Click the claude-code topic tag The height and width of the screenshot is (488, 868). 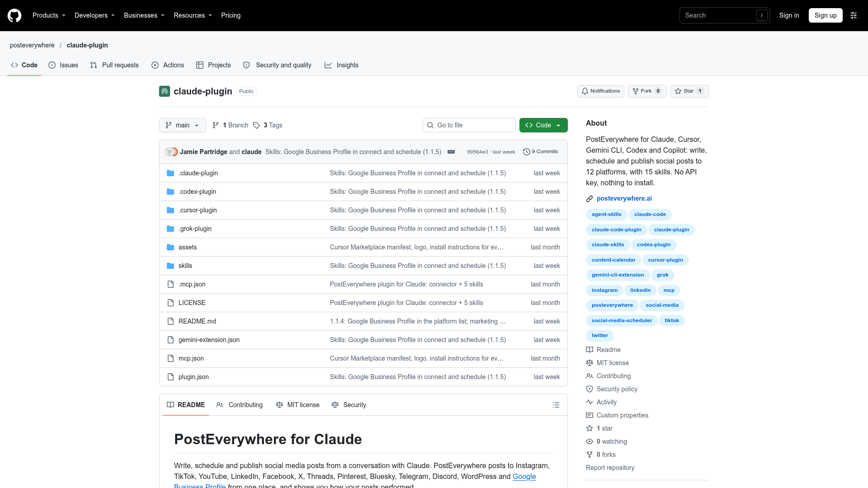click(x=650, y=215)
